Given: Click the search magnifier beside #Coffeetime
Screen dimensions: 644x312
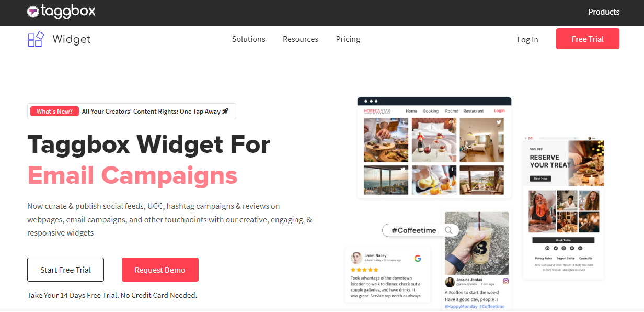Looking at the screenshot, I should pyautogui.click(x=448, y=230).
